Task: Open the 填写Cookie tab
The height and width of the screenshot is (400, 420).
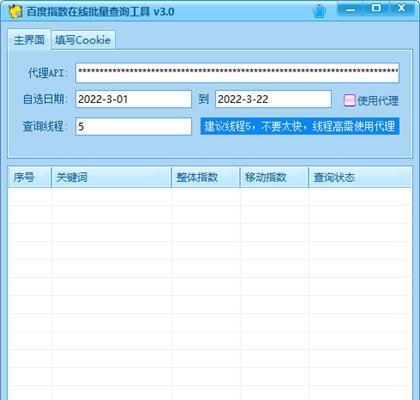Action: [83, 40]
